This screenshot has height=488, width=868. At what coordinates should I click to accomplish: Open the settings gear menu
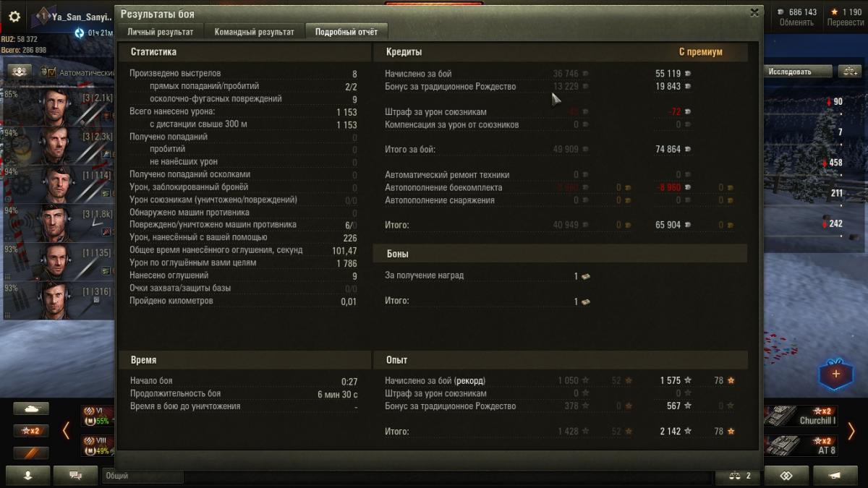point(14,16)
